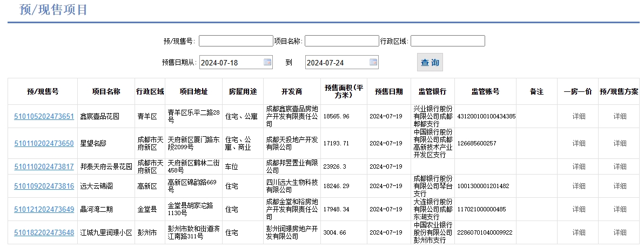Screen dimensions: 644x247
Task: View 预/现售方案 详细 for 远大云锦阁
Action: (620, 186)
